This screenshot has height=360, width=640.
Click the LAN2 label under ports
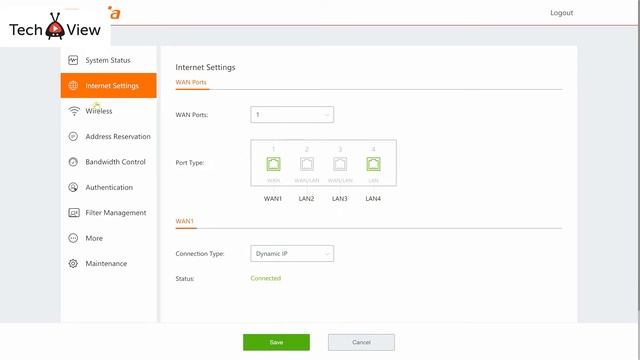pos(307,199)
